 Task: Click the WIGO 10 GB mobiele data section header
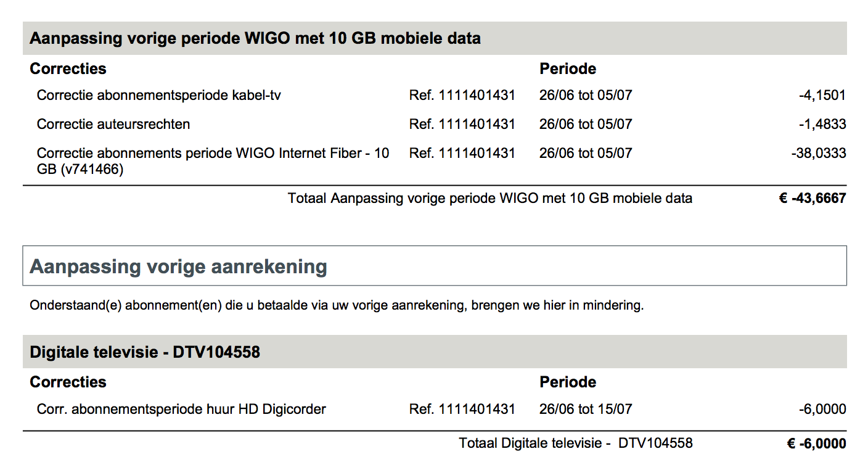[255, 38]
